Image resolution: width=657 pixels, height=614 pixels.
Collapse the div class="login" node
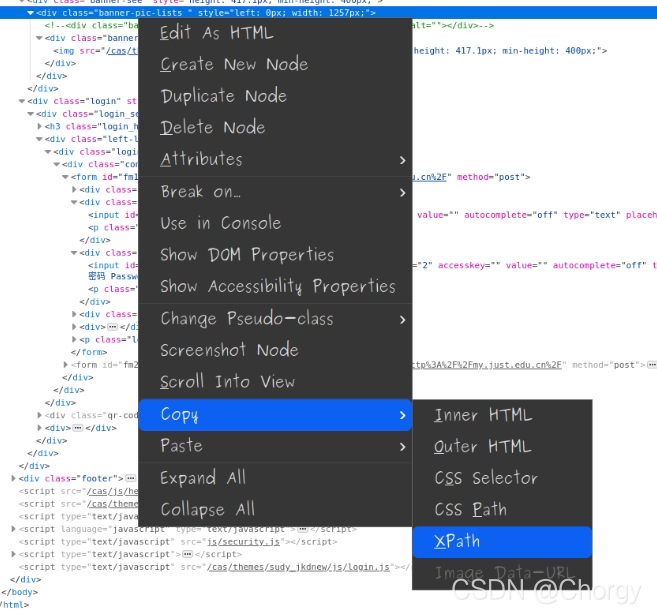pyautogui.click(x=22, y=101)
